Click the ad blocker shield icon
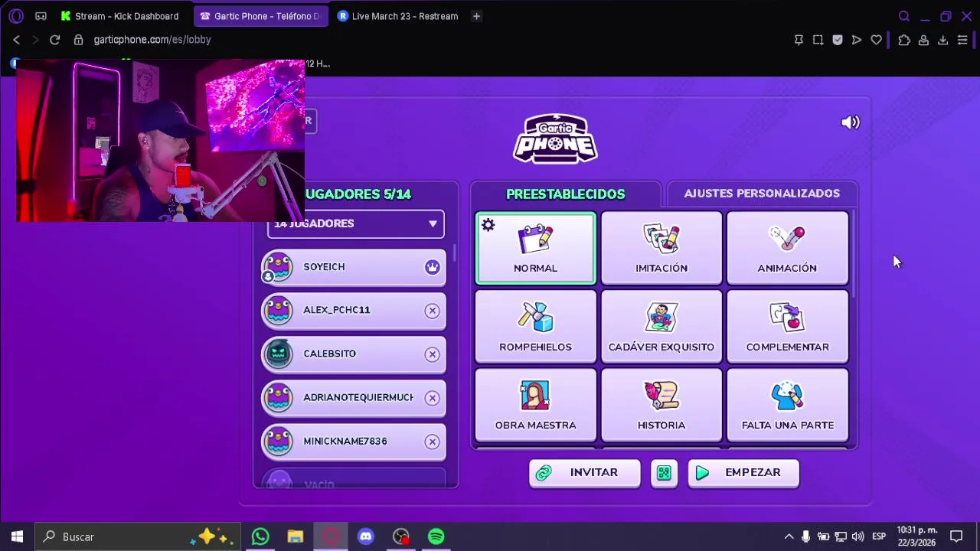 (838, 40)
